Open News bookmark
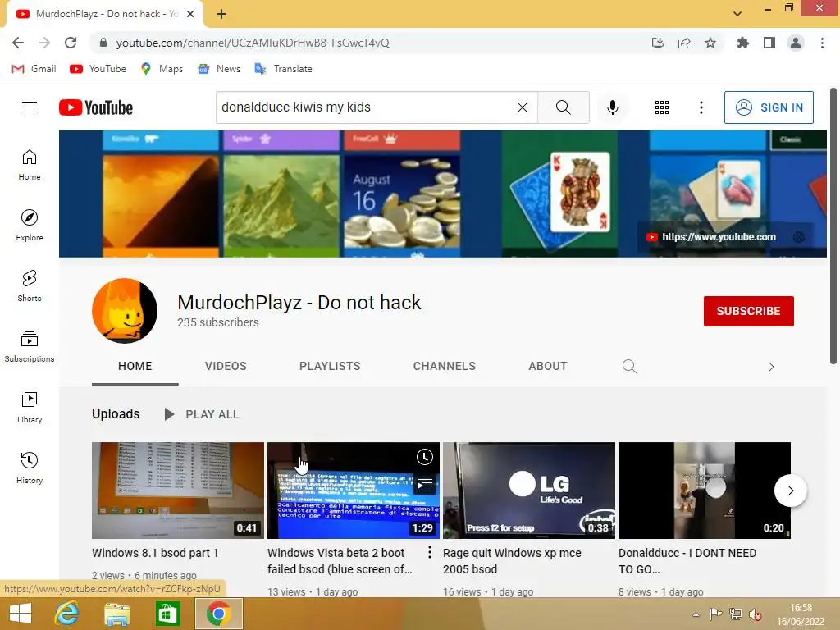The image size is (840, 630). tap(220, 69)
